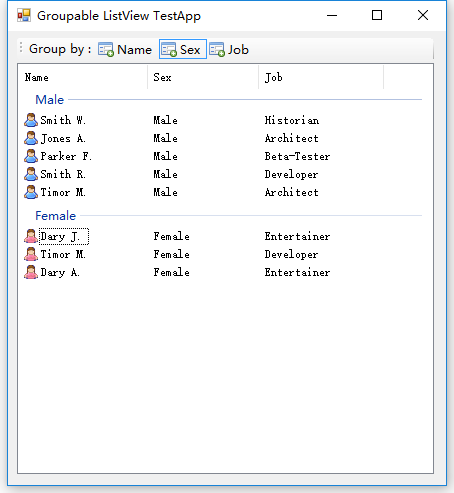454x493 pixels.
Task: Click the toolbar grip handle before Group by
Action: 21,48
